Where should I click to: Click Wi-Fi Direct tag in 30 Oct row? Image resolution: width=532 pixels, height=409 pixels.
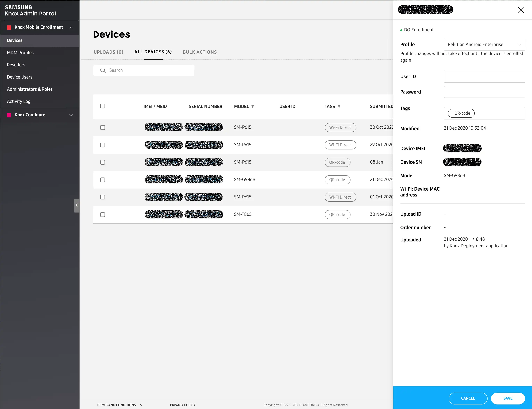pyautogui.click(x=340, y=128)
